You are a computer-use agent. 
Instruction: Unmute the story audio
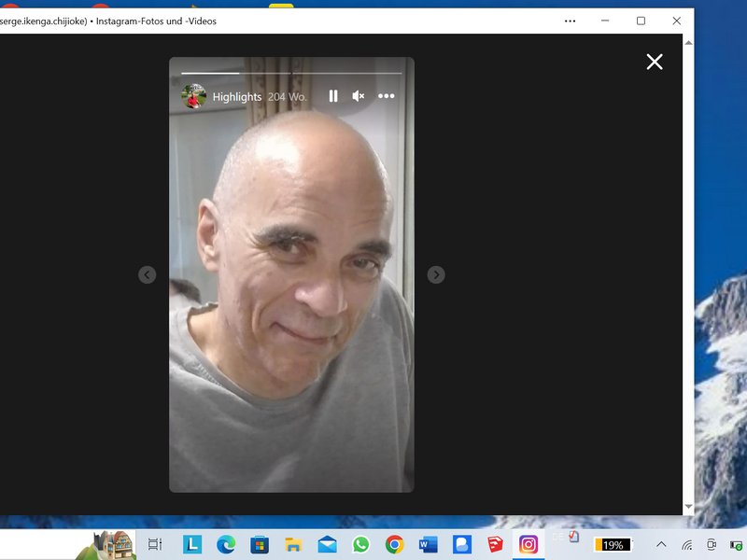click(x=359, y=96)
